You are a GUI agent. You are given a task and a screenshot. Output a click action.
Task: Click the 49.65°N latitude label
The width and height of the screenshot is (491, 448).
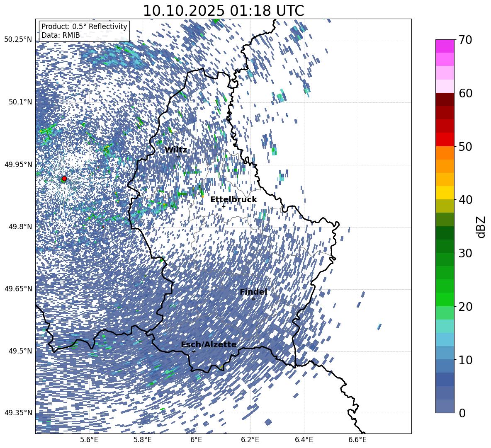tap(19, 289)
